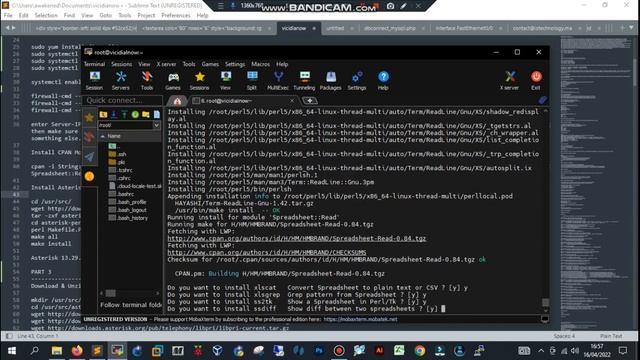Open the Macros menu
The width and height of the screenshot is (640, 360).
[260, 64]
